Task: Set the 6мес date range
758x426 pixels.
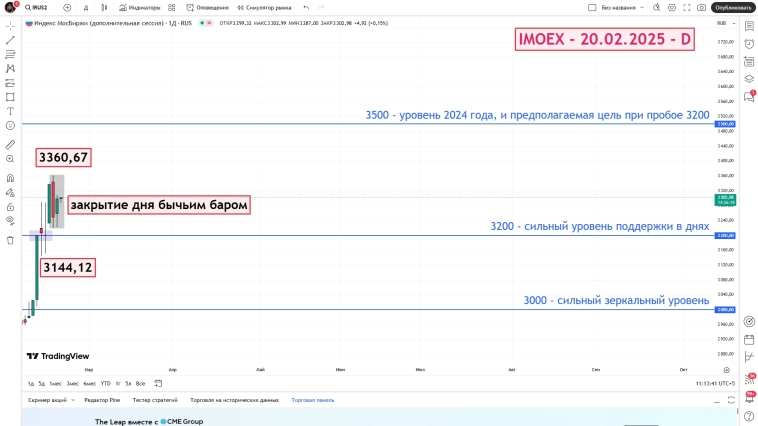Action: pyautogui.click(x=90, y=383)
